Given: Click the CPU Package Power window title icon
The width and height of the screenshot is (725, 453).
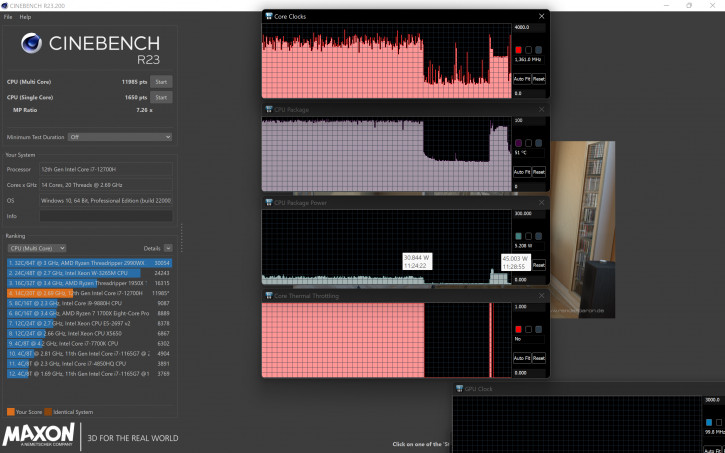Looking at the screenshot, I should (x=269, y=202).
